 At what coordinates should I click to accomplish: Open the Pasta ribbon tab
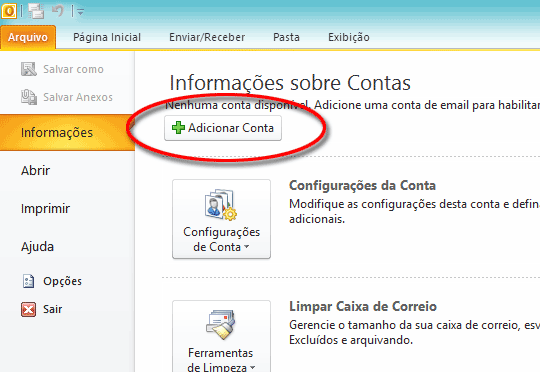pos(286,37)
